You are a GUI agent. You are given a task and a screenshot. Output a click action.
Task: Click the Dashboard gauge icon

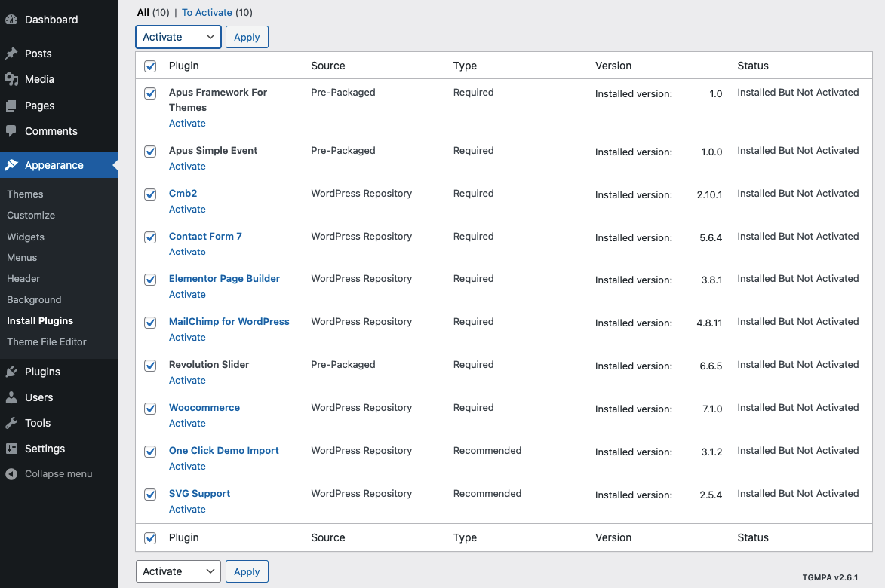(x=11, y=20)
